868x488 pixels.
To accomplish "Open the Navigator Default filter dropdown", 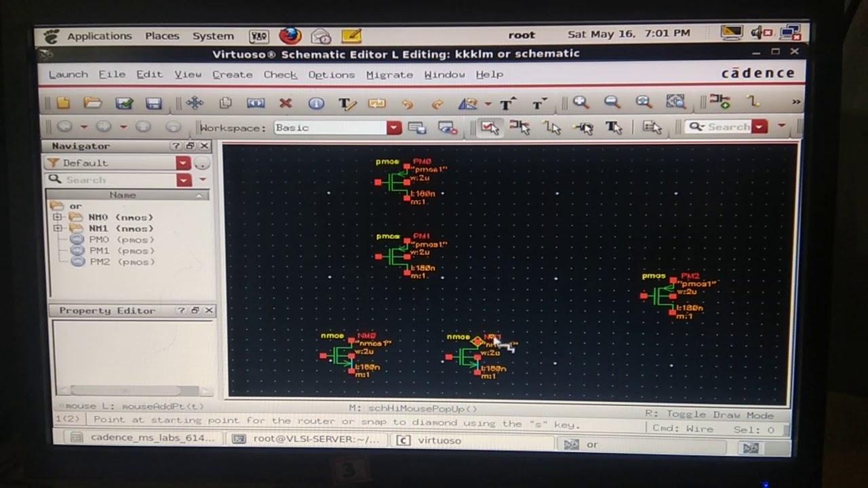I will click(x=183, y=163).
